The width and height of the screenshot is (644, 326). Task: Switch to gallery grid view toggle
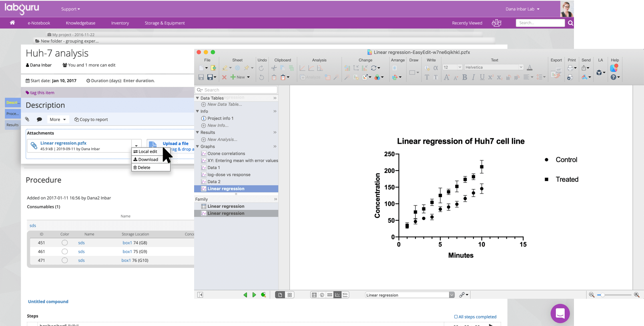[290, 295]
